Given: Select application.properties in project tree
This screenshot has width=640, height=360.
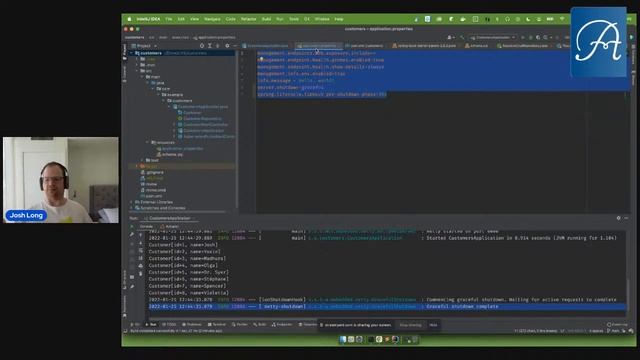Looking at the screenshot, I should 180,149.
